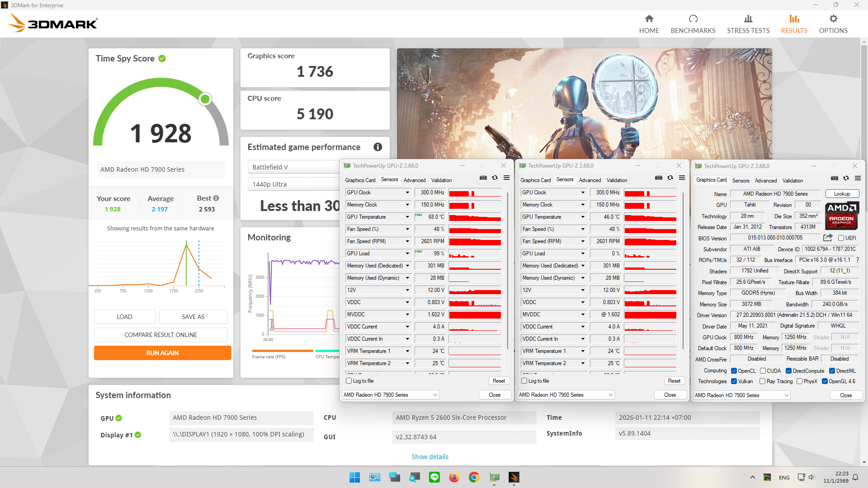The image size is (868, 488).
Task: Open Options gear icon in 3DMark
Action: [833, 19]
